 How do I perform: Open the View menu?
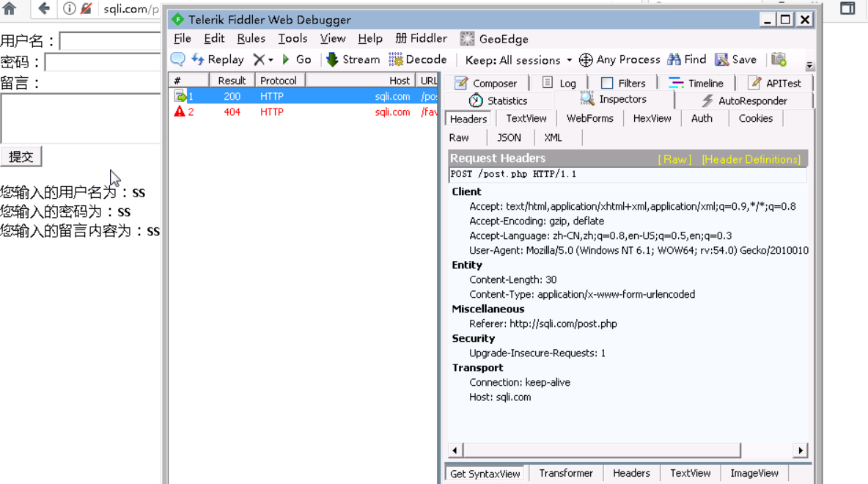pyautogui.click(x=333, y=39)
